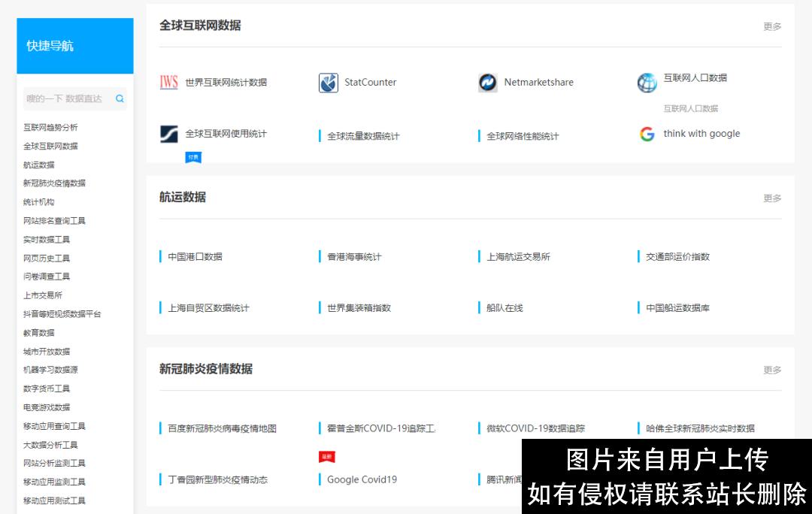Click the Netmarketshare circular icon
The width and height of the screenshot is (812, 514).
pyautogui.click(x=488, y=83)
